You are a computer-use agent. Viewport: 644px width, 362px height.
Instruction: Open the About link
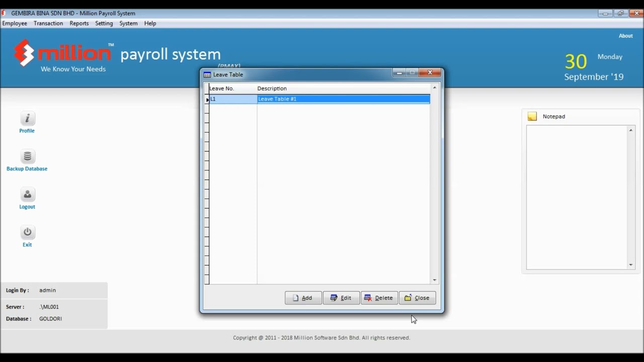(x=625, y=36)
